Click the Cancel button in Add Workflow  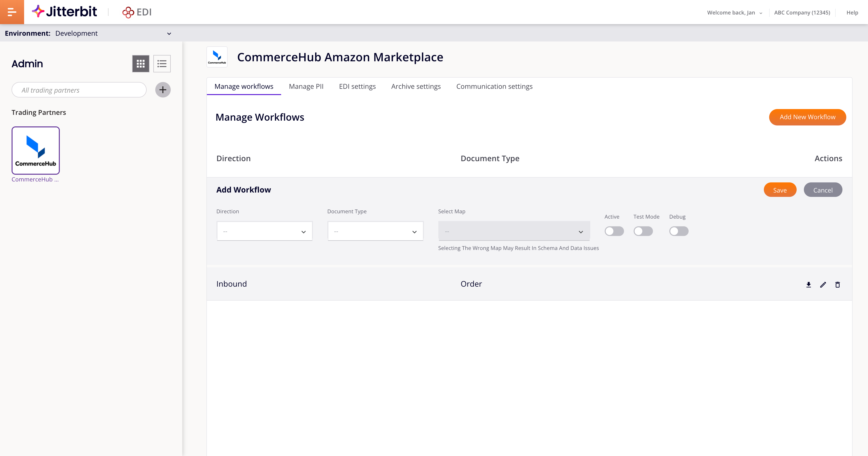coord(822,190)
